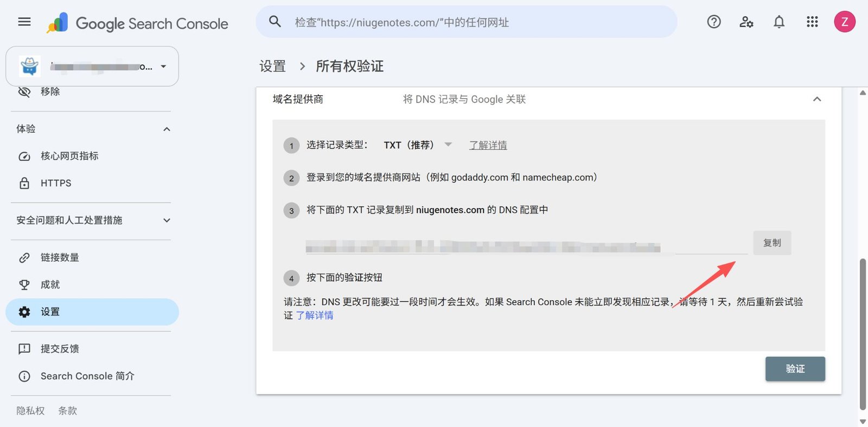The image size is (868, 427).
Task: Open 核心网页指标 in the sidebar
Action: point(69,156)
